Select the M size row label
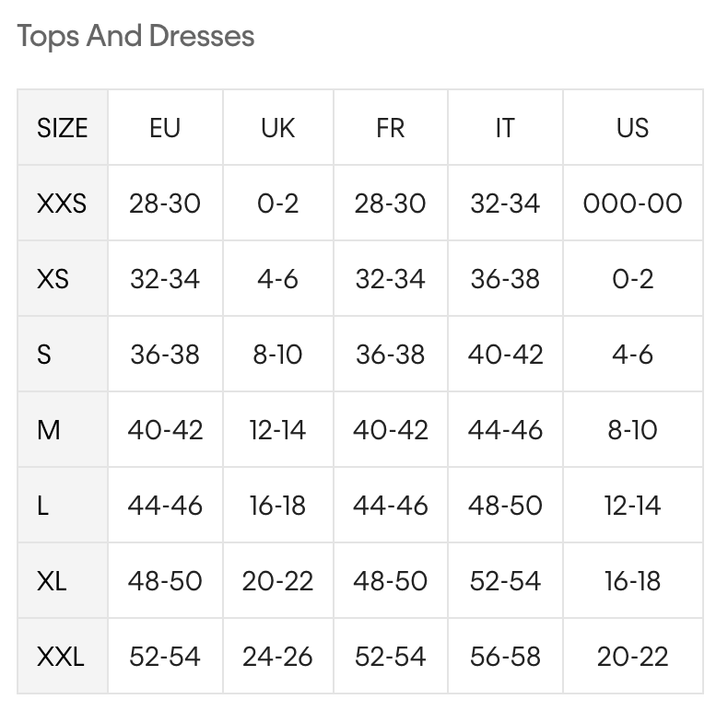The image size is (728, 711). tap(49, 430)
